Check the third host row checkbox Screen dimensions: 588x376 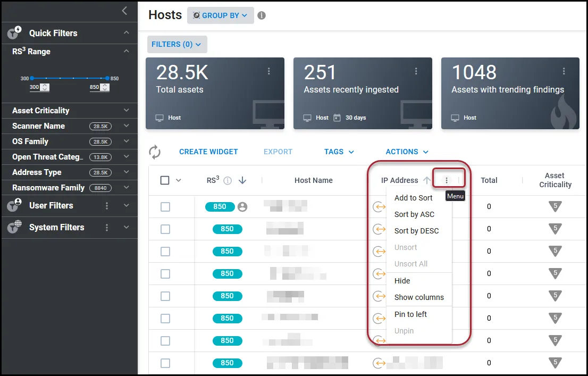point(165,252)
